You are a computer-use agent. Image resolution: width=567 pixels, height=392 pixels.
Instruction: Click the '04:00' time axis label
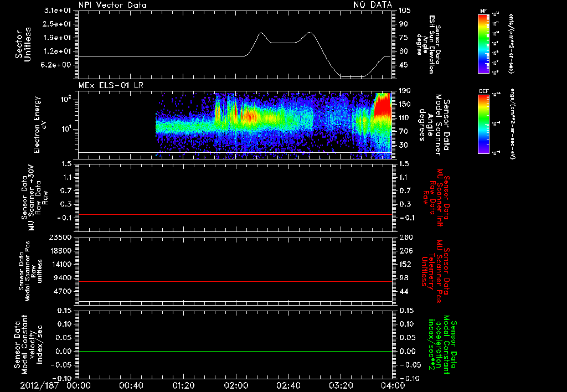click(393, 386)
